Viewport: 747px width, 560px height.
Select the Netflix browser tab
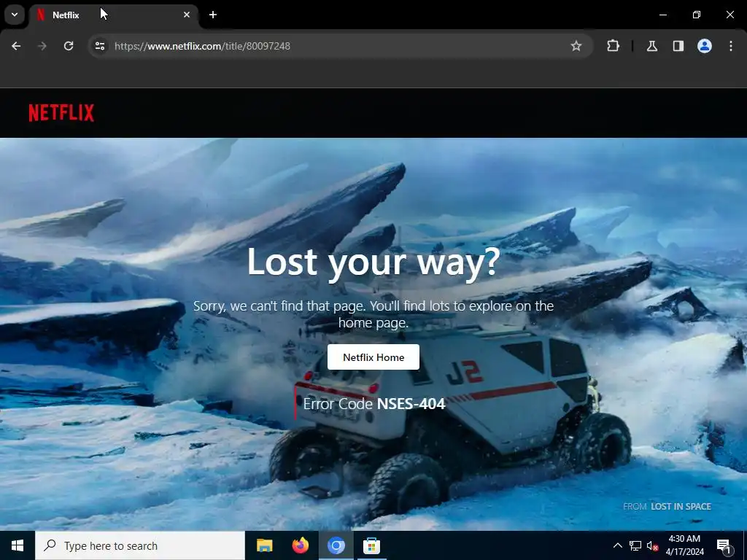(x=113, y=15)
